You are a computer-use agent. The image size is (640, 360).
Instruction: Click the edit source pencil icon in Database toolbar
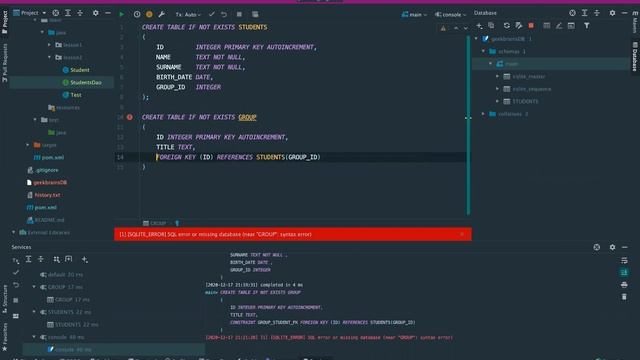tap(559, 26)
